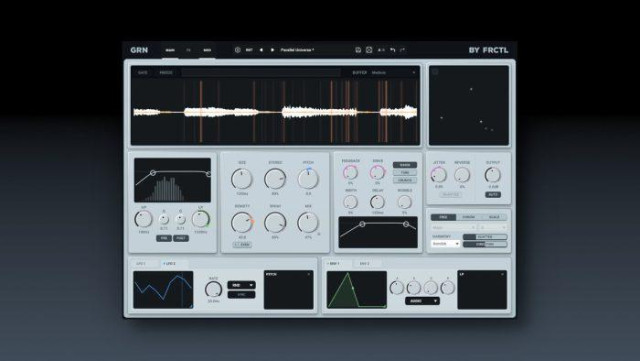Switch to the MAIN tab
Image resolution: width=640 pixels, height=361 pixels.
[x=170, y=50]
